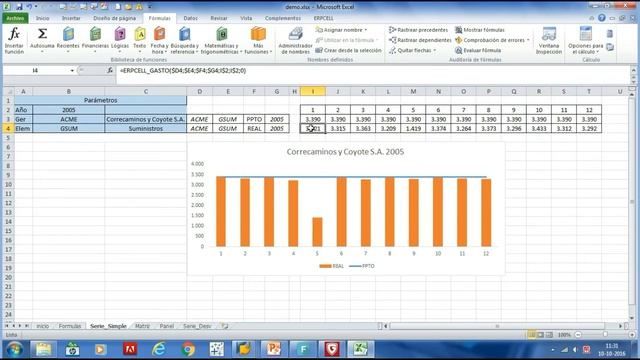Select the Suministros cell
Image resolution: width=640 pixels, height=360 pixels.
coord(145,129)
